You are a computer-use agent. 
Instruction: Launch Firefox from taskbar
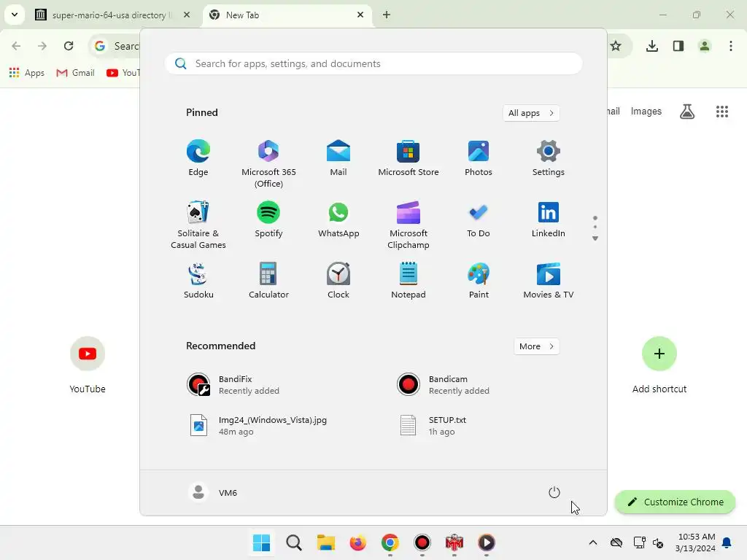[x=357, y=542]
